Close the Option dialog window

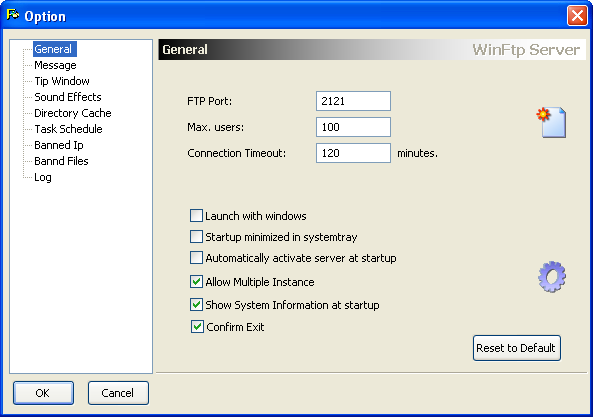577,16
